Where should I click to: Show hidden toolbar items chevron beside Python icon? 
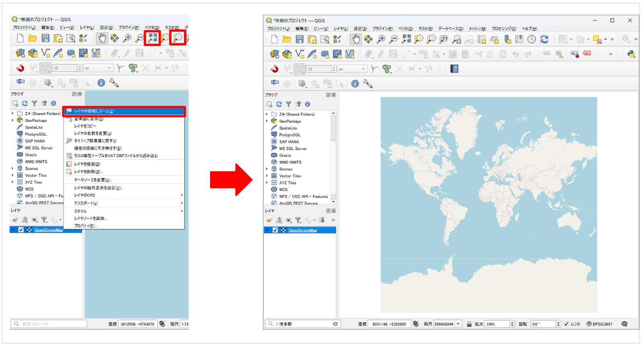point(611,54)
